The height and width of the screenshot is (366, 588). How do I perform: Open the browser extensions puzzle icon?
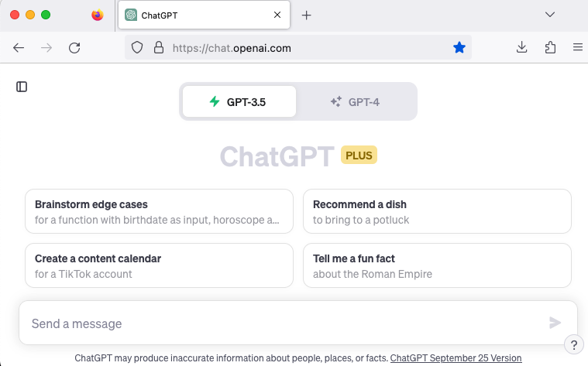tap(550, 48)
